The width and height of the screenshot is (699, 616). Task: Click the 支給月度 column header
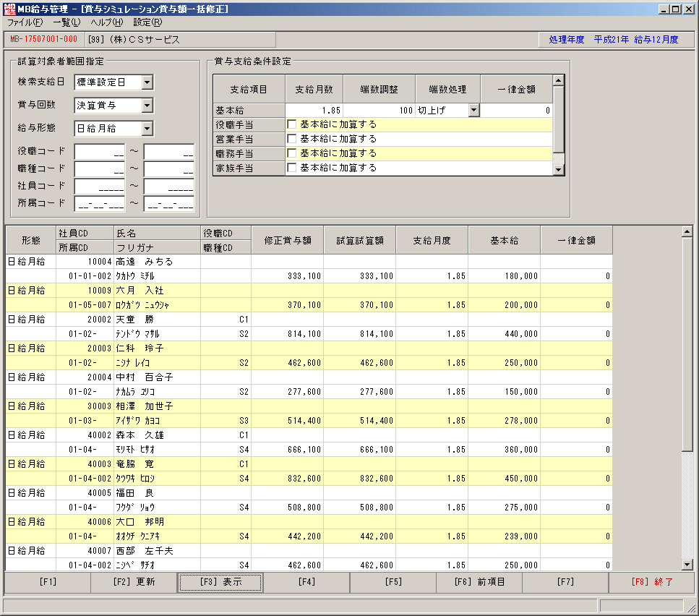click(432, 240)
